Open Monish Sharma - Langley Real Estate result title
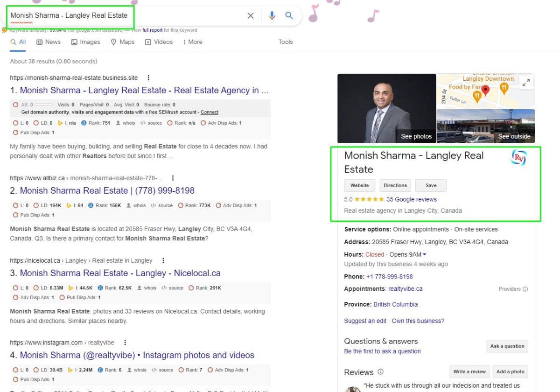 pos(144,91)
